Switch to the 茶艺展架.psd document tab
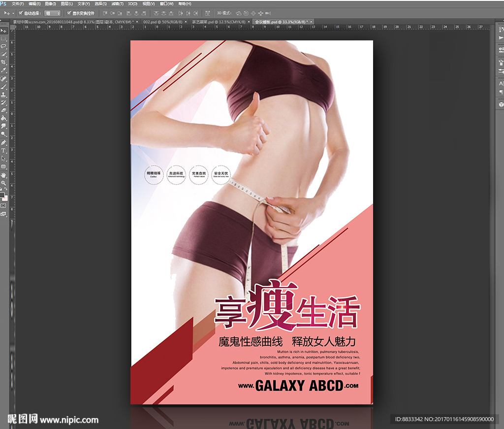The height and width of the screenshot is (429, 504). tap(218, 22)
